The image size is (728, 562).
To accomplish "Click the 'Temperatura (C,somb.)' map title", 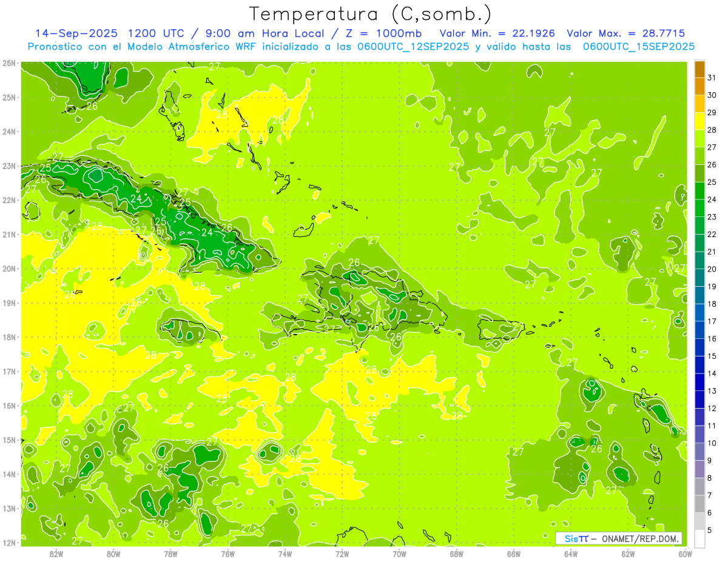I will 371,15.
